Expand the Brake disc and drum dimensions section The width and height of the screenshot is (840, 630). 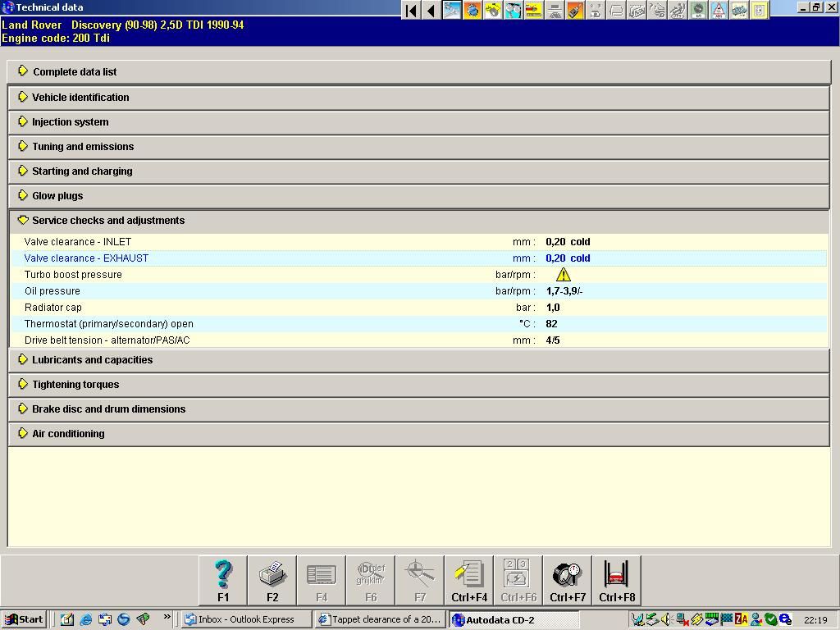(x=419, y=409)
